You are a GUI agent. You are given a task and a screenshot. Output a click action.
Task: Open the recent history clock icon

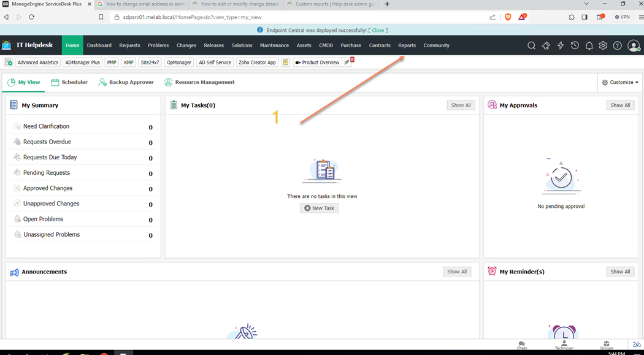[x=575, y=46]
